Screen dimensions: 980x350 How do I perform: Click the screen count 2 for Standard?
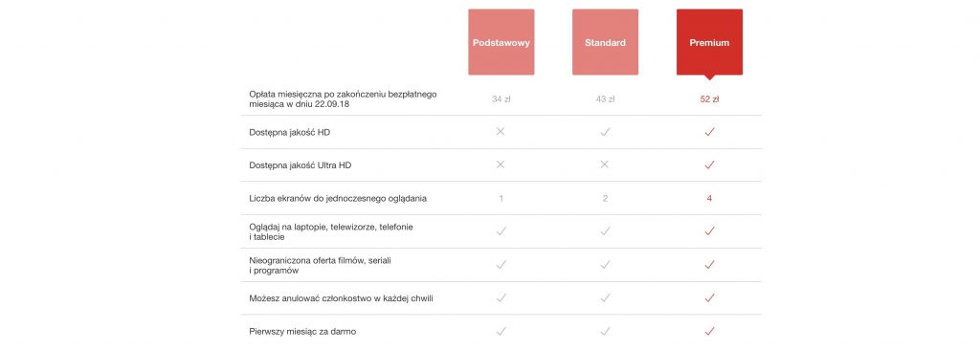click(605, 198)
